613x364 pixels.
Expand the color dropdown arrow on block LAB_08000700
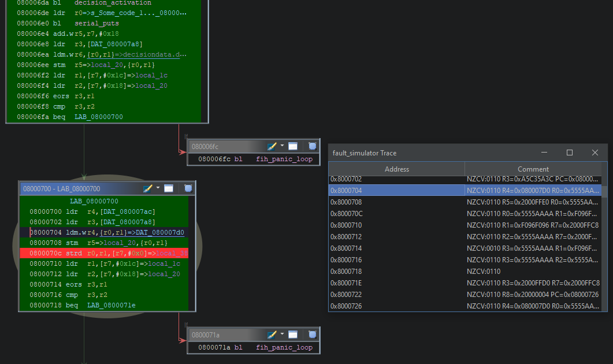(x=158, y=188)
